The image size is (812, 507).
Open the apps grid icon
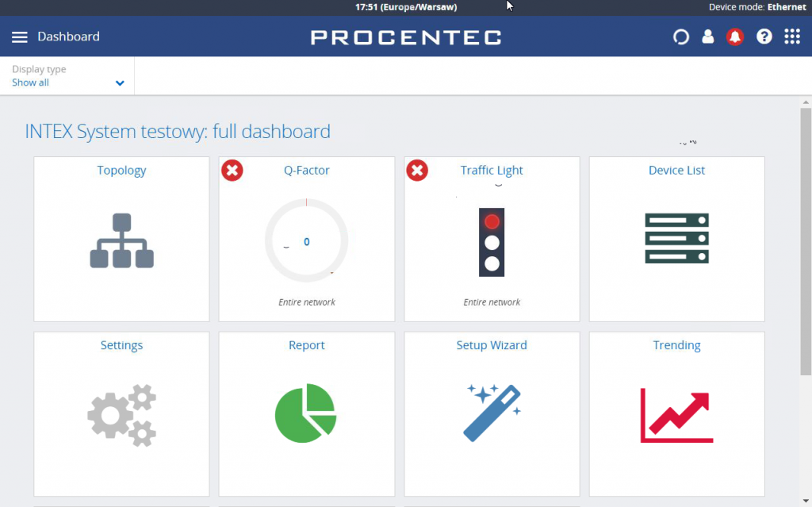coord(792,36)
